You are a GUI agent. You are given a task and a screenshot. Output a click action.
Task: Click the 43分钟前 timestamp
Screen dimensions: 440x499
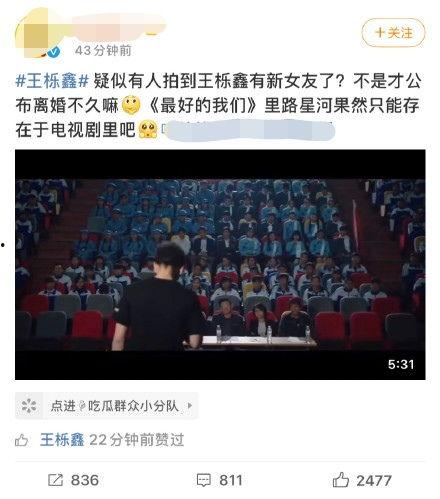(x=103, y=51)
